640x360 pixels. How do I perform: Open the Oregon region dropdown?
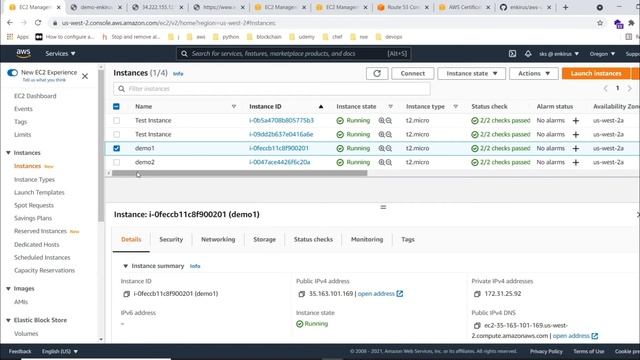(602, 53)
